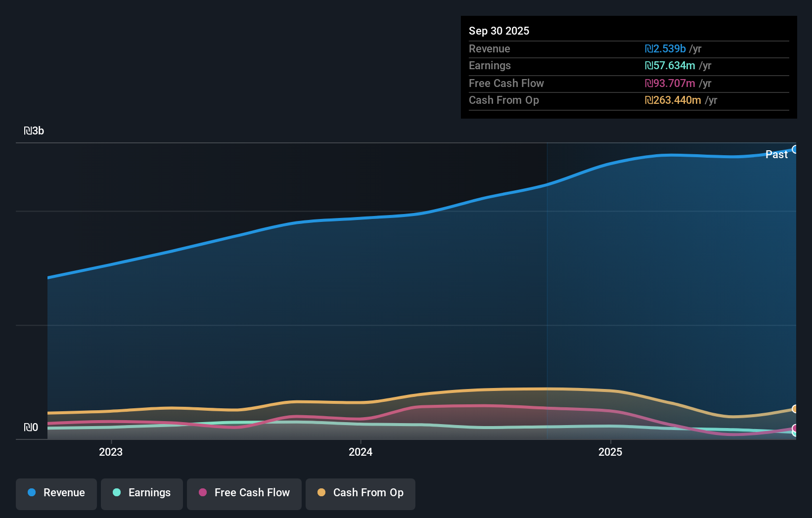Open the Revenue row in the tooltip
The image size is (812, 518).
point(629,48)
